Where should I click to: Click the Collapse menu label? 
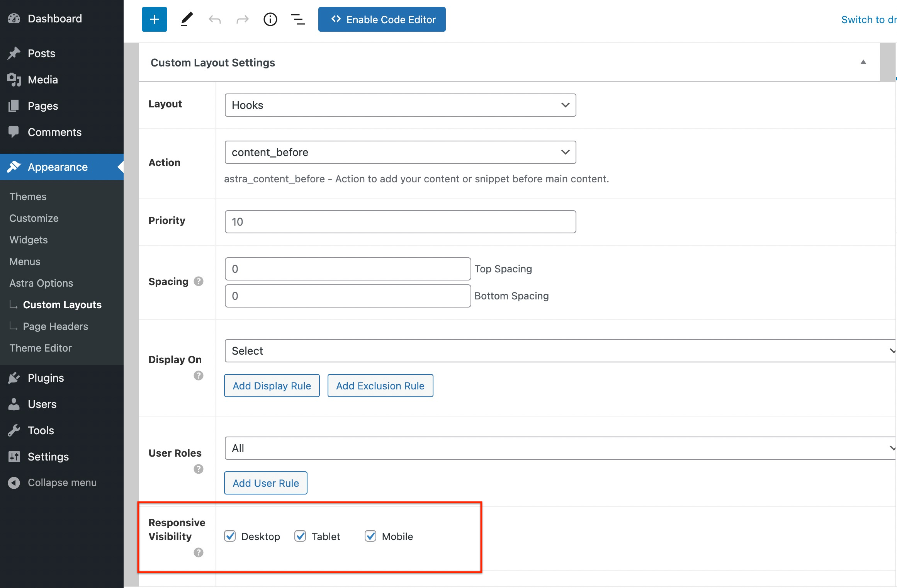coord(62,483)
